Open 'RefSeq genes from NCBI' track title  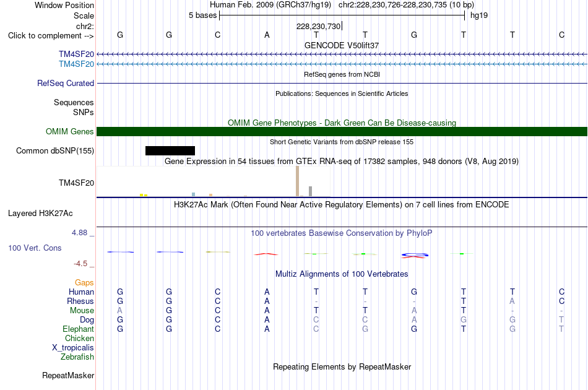[342, 74]
